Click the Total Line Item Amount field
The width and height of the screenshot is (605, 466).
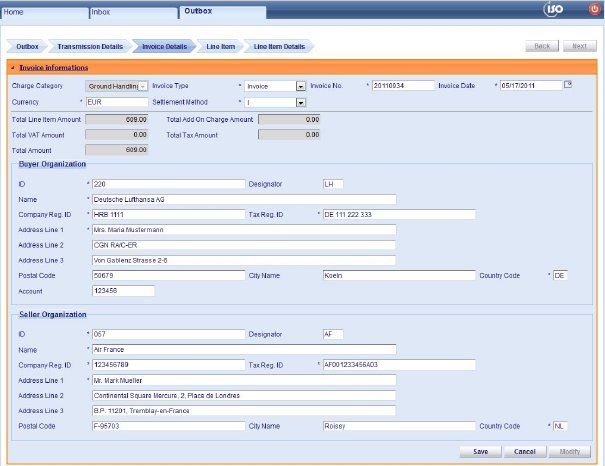[117, 120]
